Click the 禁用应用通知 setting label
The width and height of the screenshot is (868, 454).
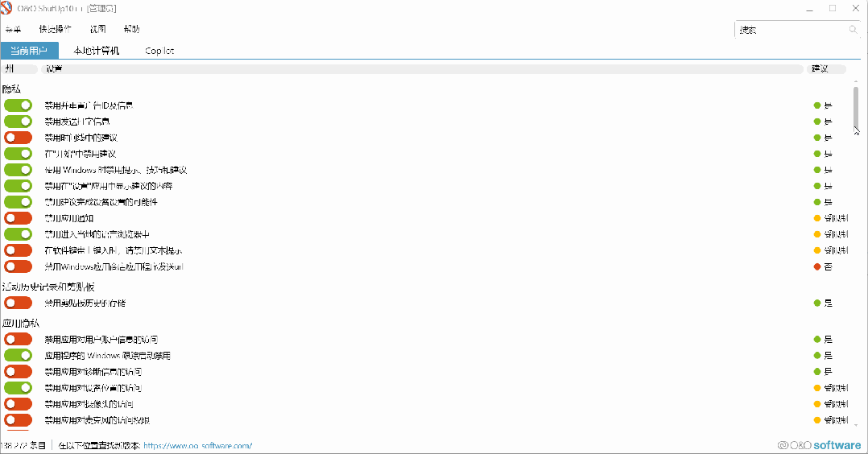click(68, 218)
